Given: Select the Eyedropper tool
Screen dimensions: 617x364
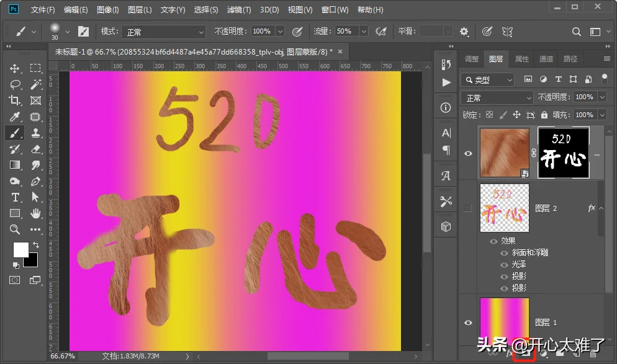Looking at the screenshot, I should (x=14, y=117).
